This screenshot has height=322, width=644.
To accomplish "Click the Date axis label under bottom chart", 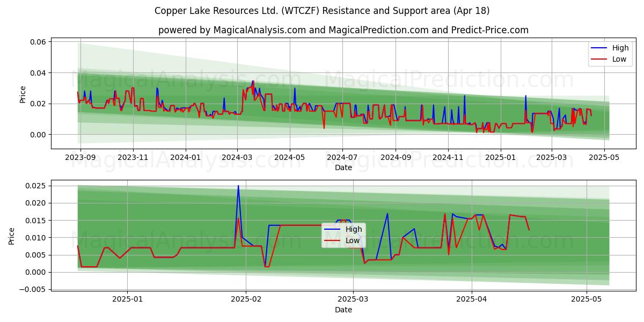I will [343, 310].
